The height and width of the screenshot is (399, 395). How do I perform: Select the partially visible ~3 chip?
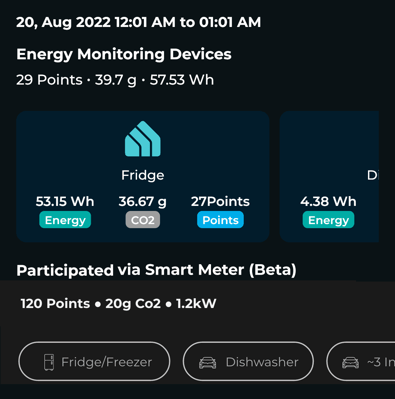tap(361, 361)
